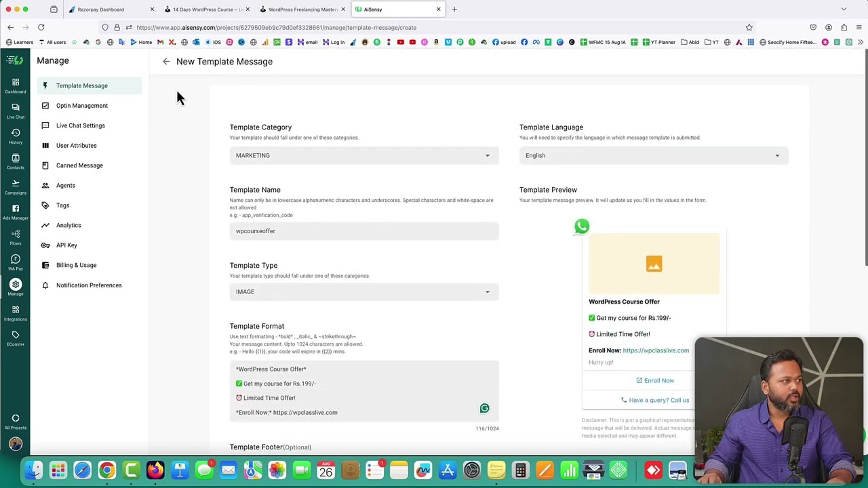Select User Attributes in the Manage menu

(x=90, y=145)
